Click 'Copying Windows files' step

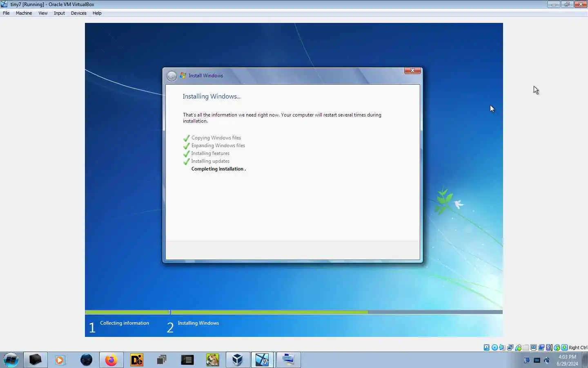pyautogui.click(x=216, y=138)
